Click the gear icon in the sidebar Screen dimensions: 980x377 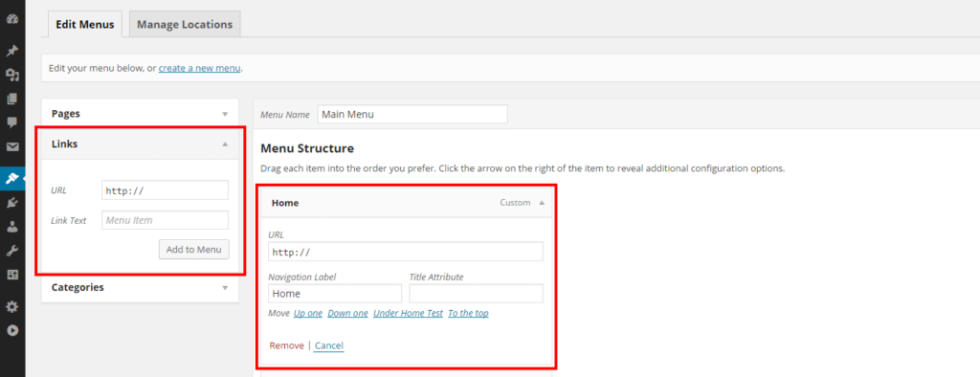coord(12,306)
